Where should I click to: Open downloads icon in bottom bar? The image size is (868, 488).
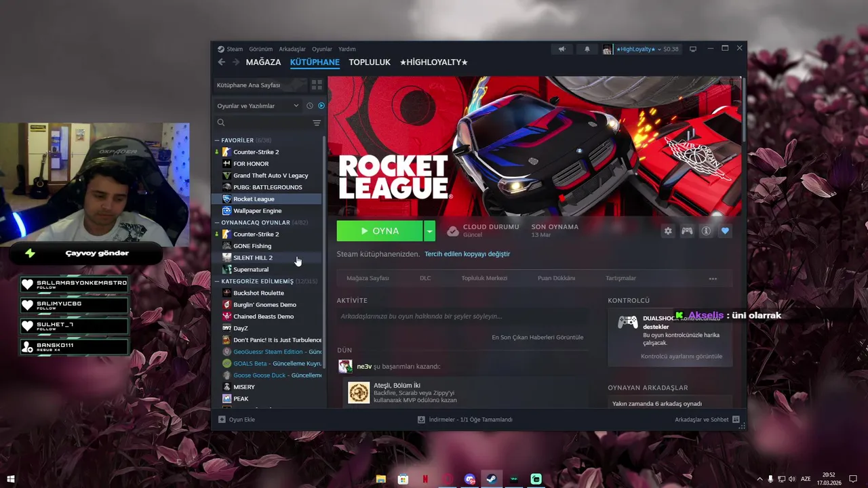(x=422, y=420)
